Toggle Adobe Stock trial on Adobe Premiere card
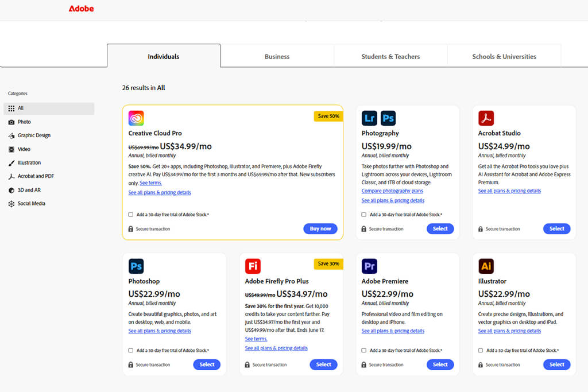 pos(363,351)
